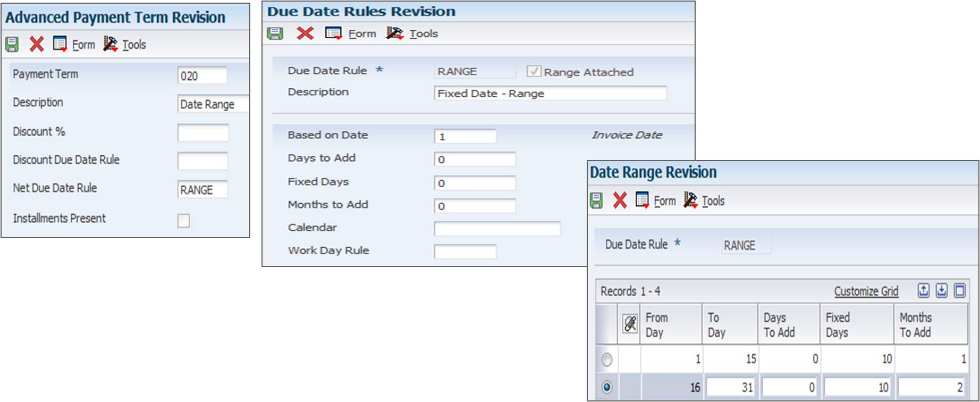Image resolution: width=980 pixels, height=402 pixels.
Task: Tools hammer icon in Advanced Payment Term Revision
Action: (x=110, y=44)
